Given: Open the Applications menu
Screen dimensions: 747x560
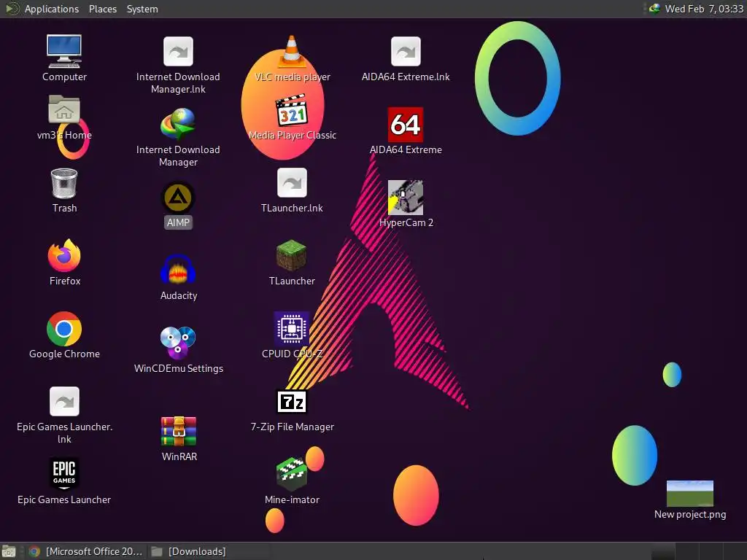Looking at the screenshot, I should [52, 9].
